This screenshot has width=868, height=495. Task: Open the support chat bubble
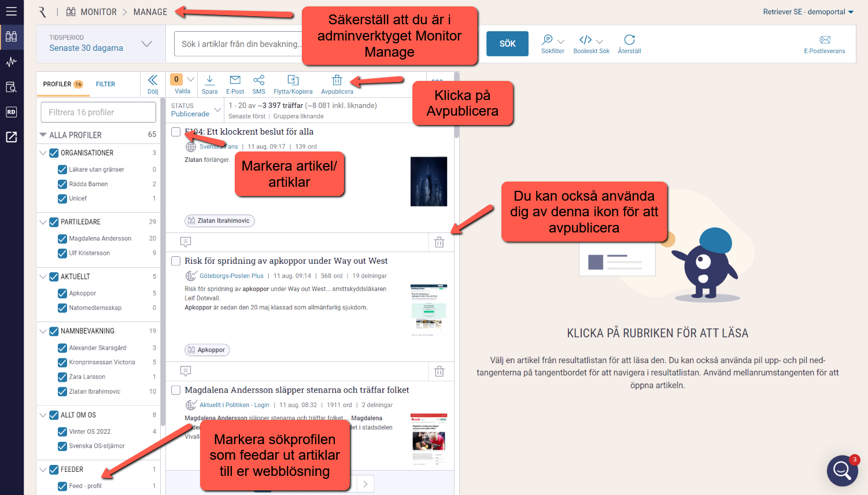pyautogui.click(x=842, y=471)
